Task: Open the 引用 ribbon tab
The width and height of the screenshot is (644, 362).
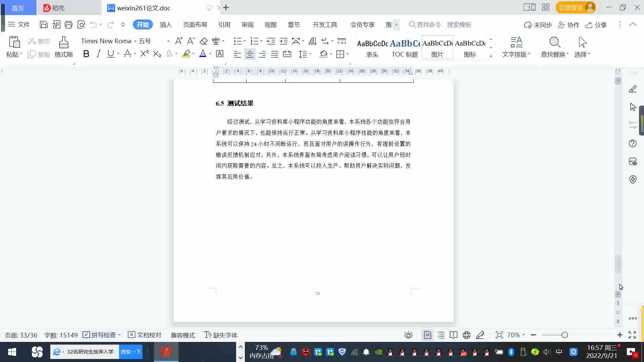Action: pos(224,24)
